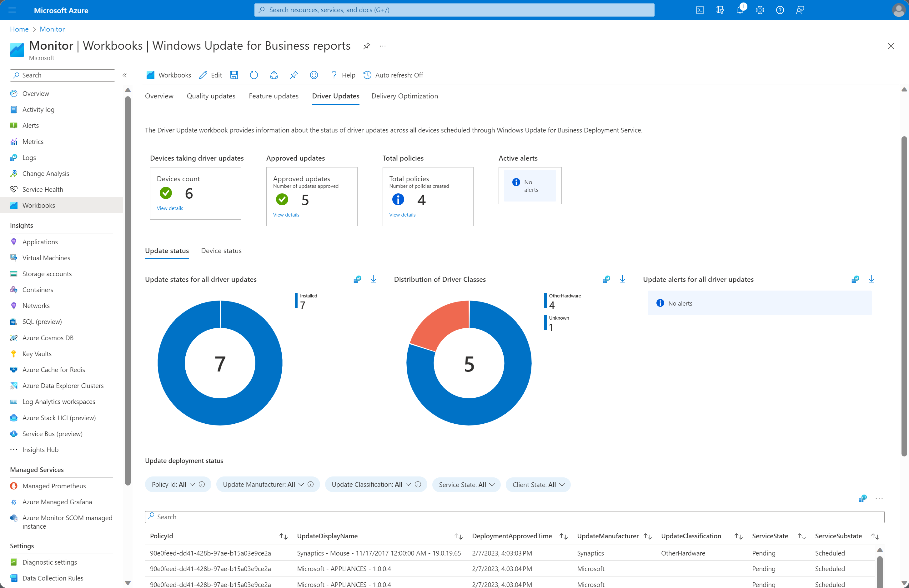Click the smiley feedback icon
This screenshot has width=909, height=588.
[314, 75]
